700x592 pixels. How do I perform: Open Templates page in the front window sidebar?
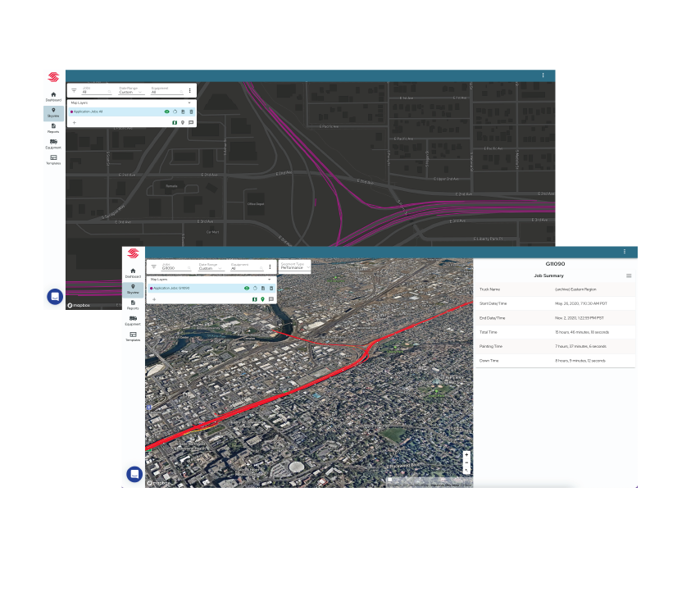tap(133, 336)
